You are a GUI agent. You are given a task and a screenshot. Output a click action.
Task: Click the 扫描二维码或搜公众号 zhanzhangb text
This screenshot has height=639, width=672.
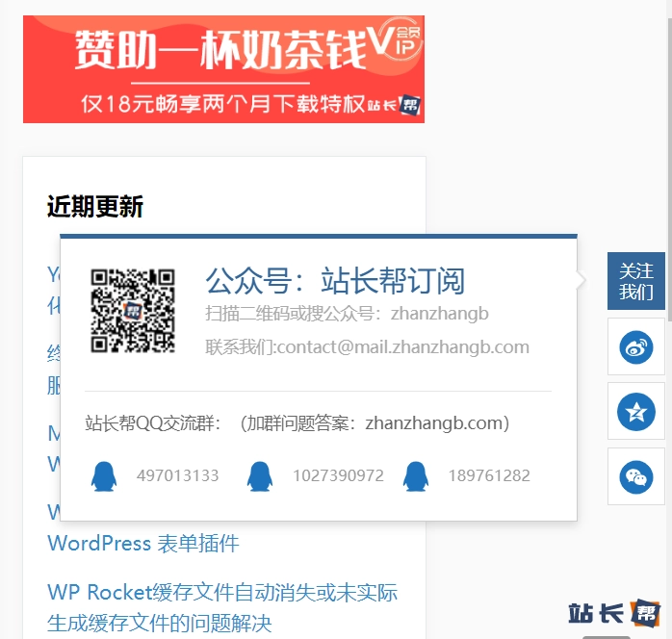pyautogui.click(x=347, y=314)
